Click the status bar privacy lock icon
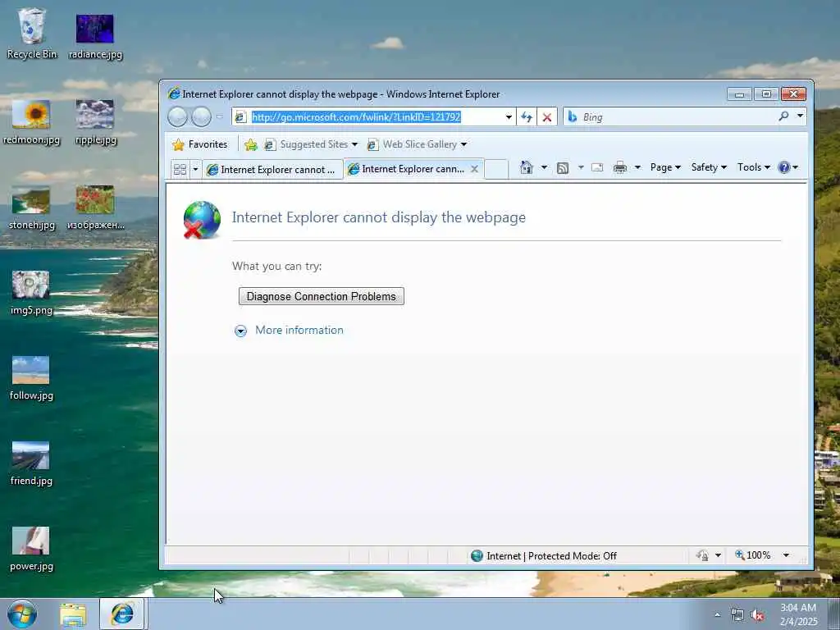Viewport: 840px width, 630px height. click(x=702, y=555)
